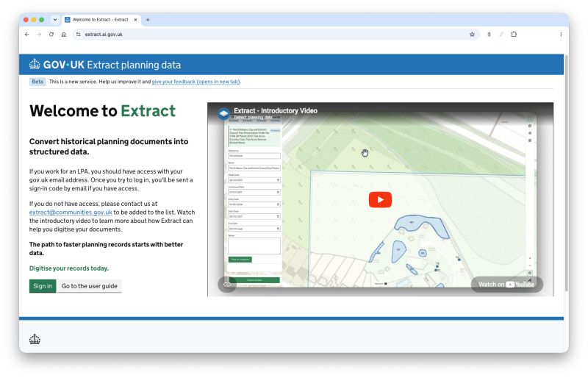Viewport: 588px width, 378px height.
Task: Close the Welcome to Extract tab
Action: tap(135, 20)
